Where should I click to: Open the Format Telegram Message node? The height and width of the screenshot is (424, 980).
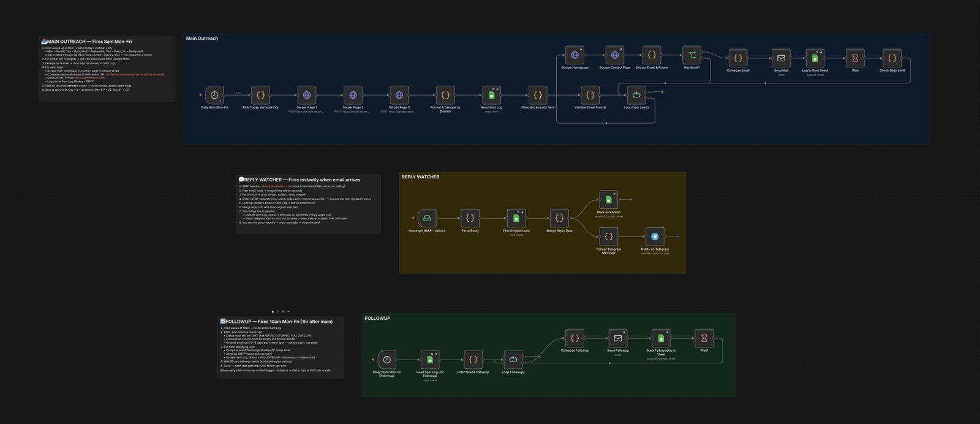point(609,237)
